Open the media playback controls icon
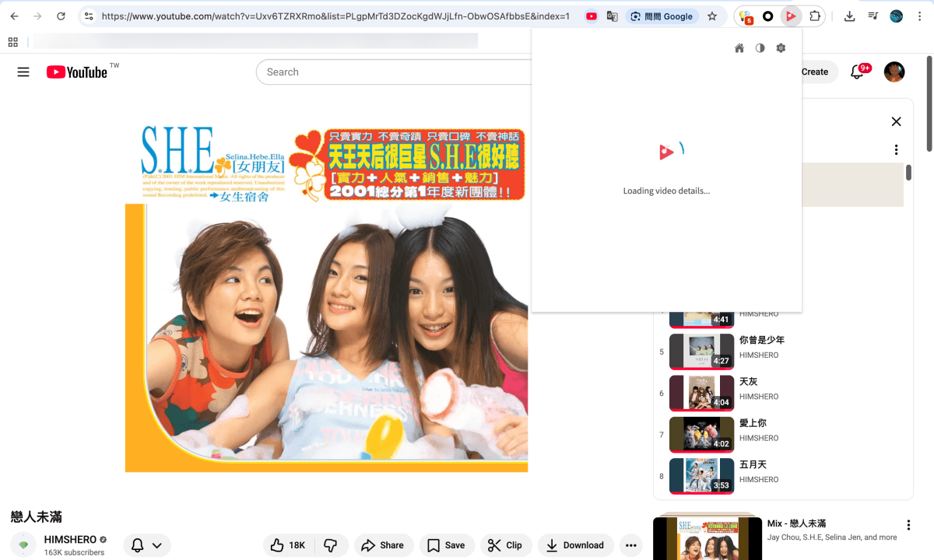934x560 pixels. click(x=874, y=16)
